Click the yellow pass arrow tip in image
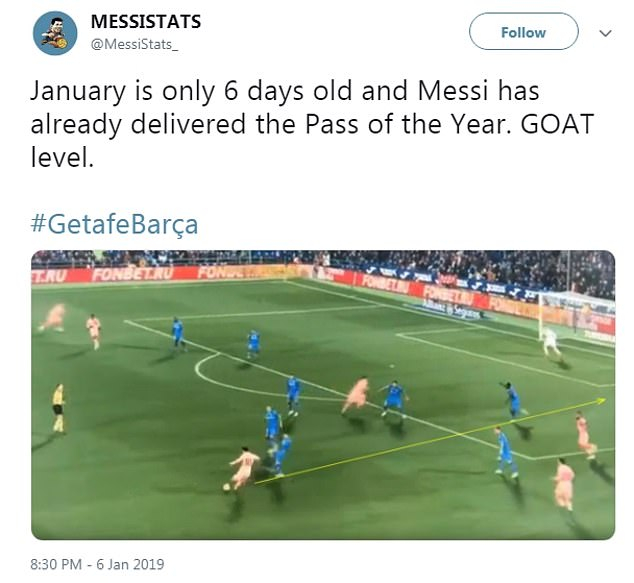Image resolution: width=634 pixels, height=583 pixels. [603, 400]
